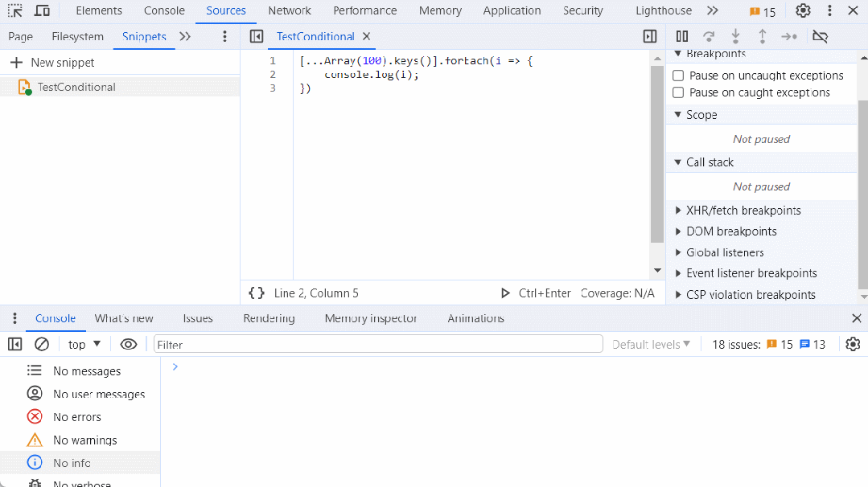Screen dimensions: 868x487
Task: Click line number 2 gutter
Action: pyautogui.click(x=273, y=74)
